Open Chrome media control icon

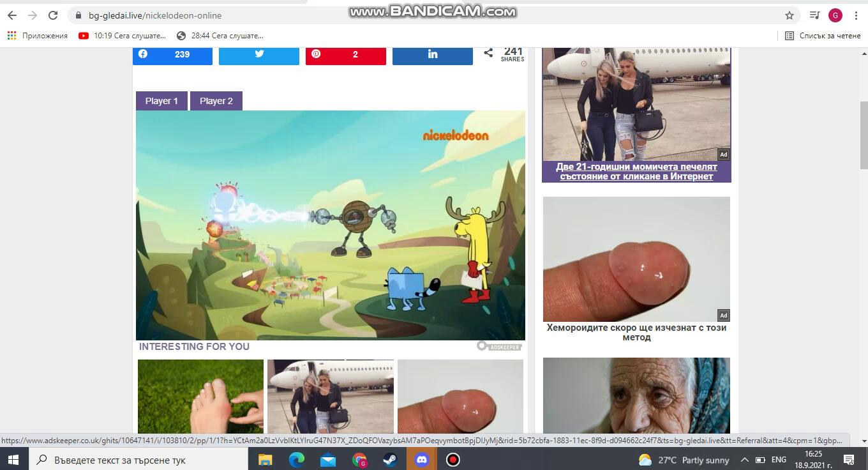814,15
